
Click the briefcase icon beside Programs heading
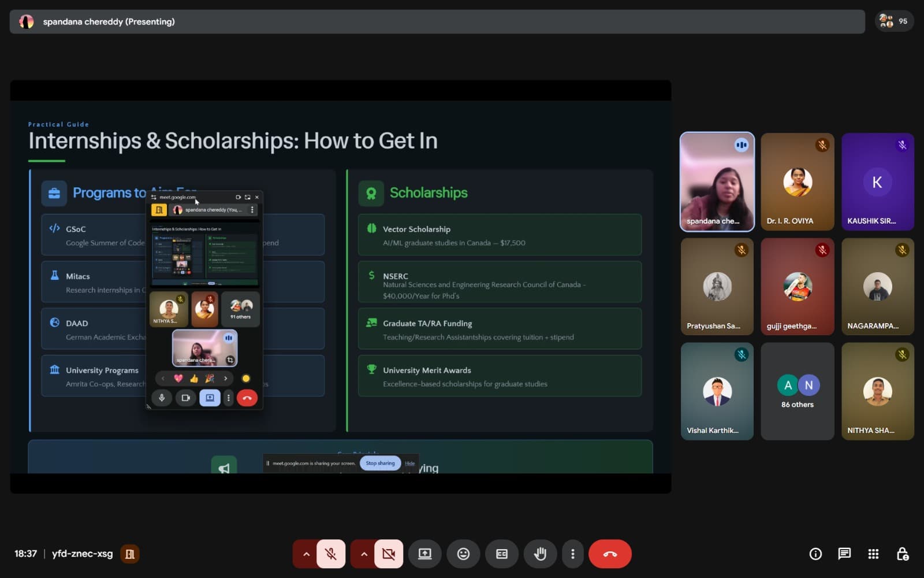[54, 193]
